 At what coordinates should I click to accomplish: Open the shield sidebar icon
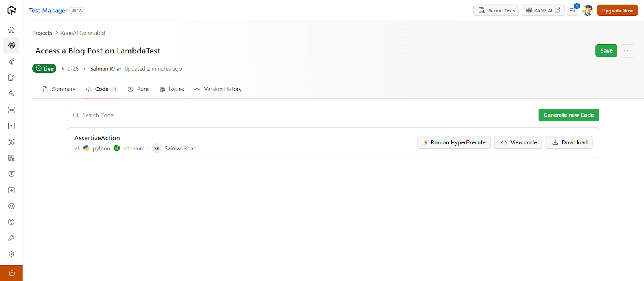12,174
